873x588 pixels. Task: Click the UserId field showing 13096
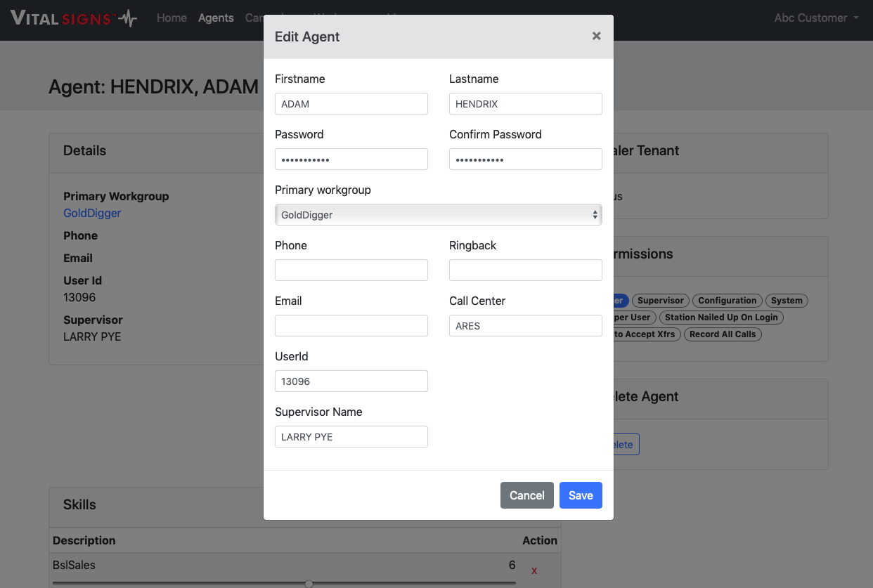point(351,381)
